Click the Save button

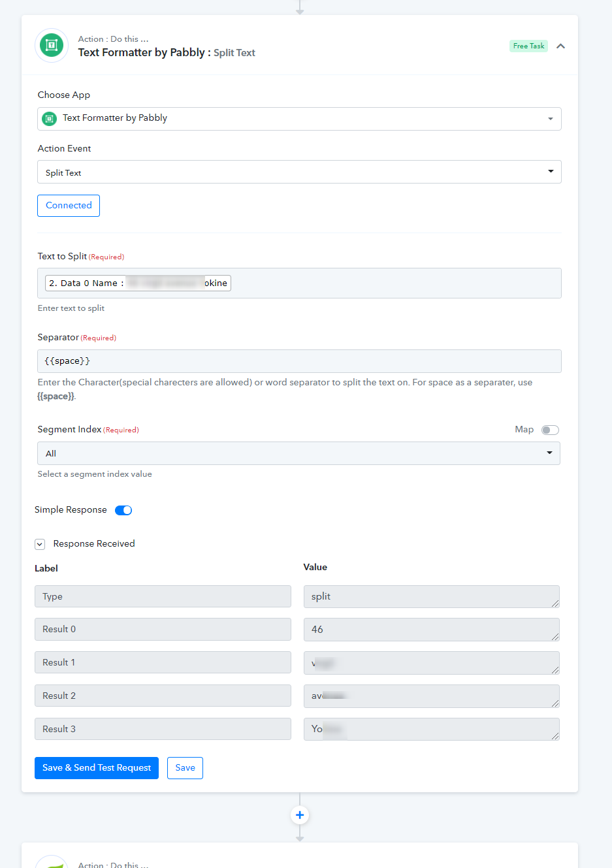[x=185, y=768]
